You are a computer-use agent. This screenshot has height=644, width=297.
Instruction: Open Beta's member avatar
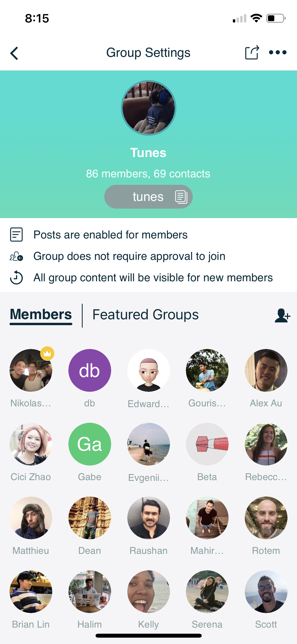pos(207,444)
